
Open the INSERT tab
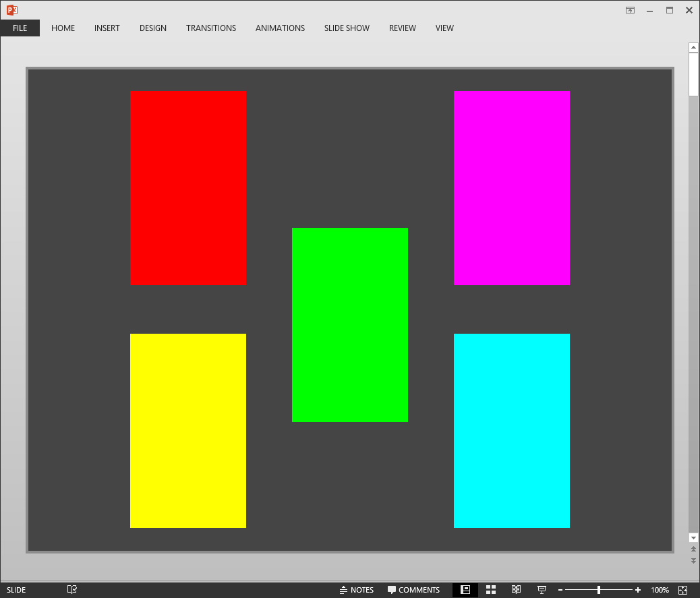point(107,28)
